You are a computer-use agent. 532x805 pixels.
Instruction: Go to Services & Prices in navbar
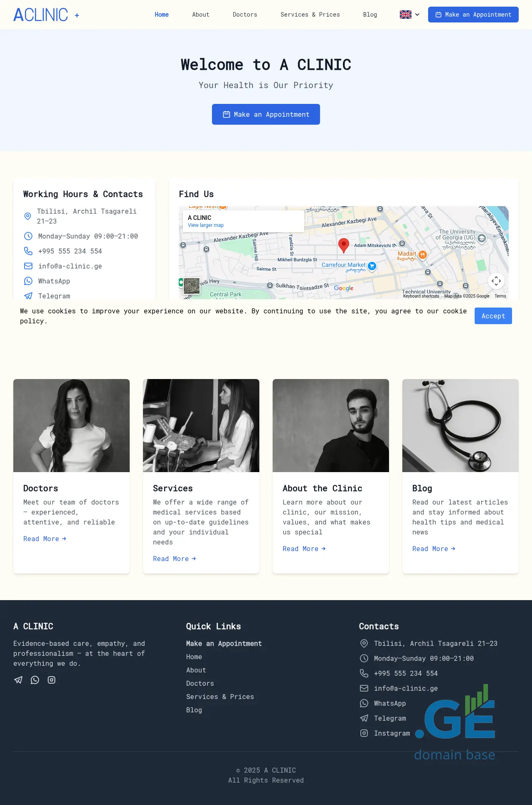pos(310,15)
